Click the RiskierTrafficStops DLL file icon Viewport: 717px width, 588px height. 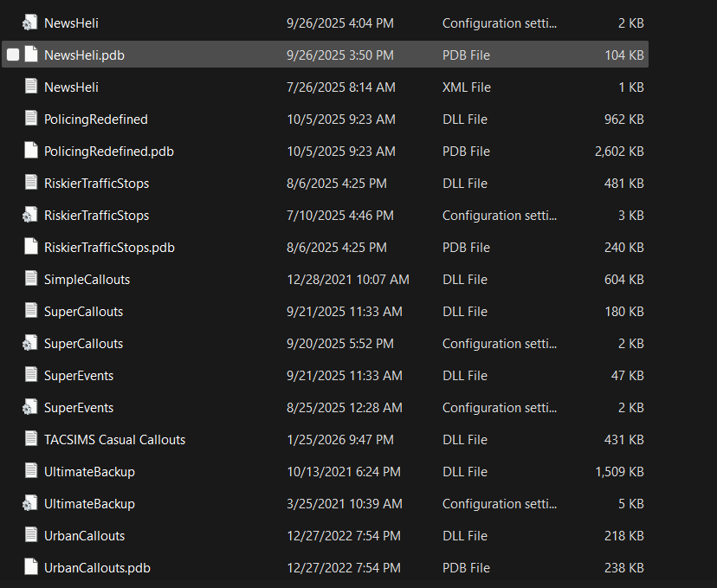31,184
